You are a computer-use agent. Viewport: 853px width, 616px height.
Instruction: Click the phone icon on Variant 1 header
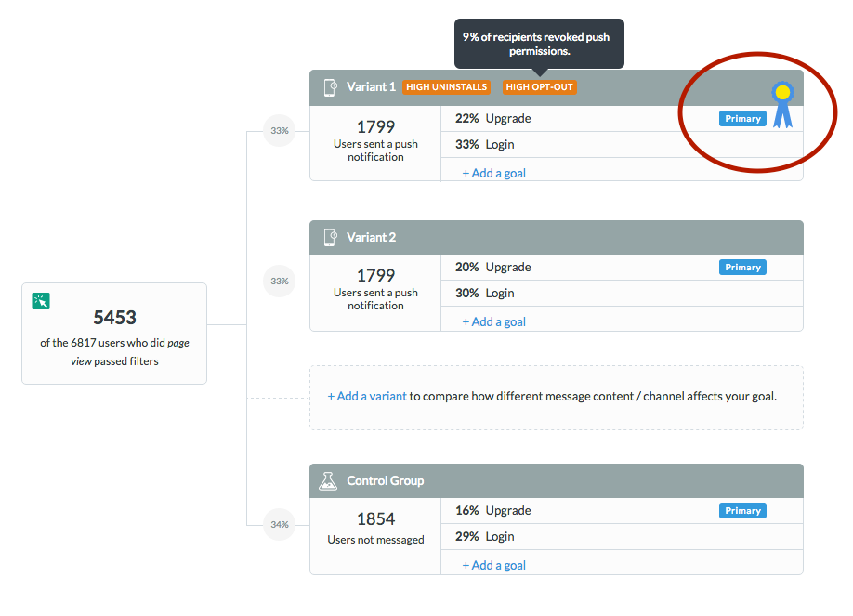coord(330,86)
